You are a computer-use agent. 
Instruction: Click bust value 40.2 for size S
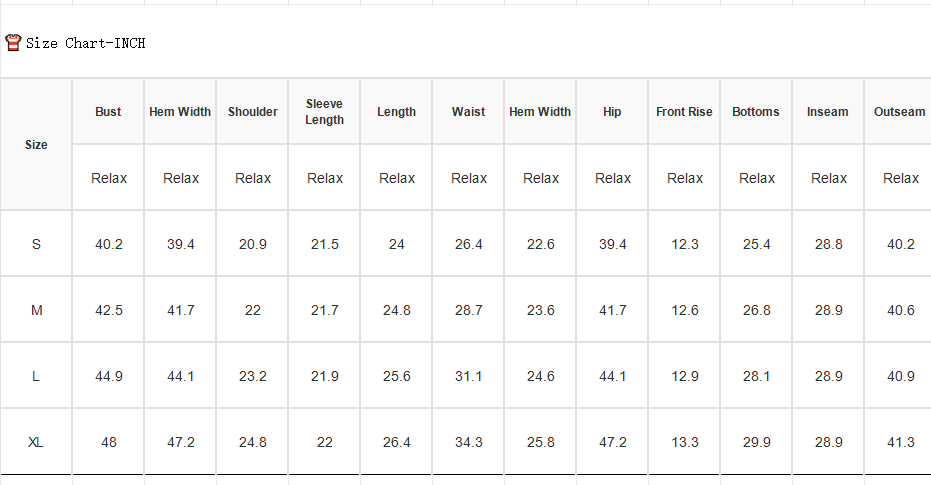109,244
